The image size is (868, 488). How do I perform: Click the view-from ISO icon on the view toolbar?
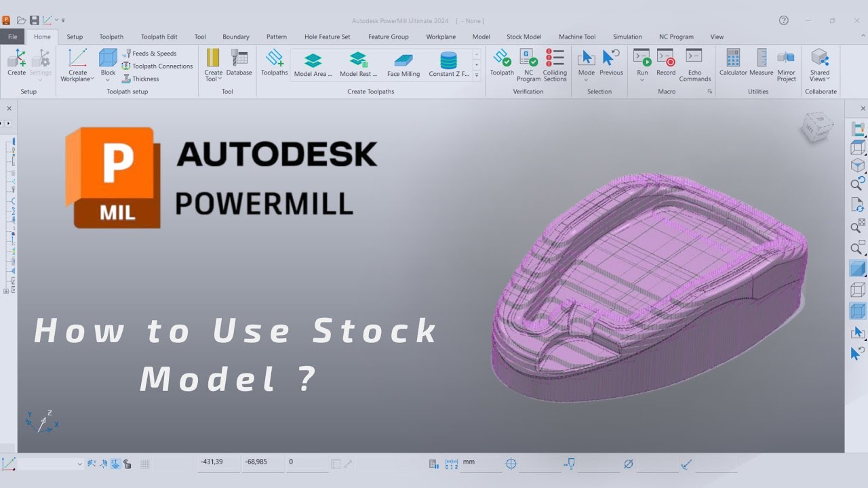(x=858, y=166)
